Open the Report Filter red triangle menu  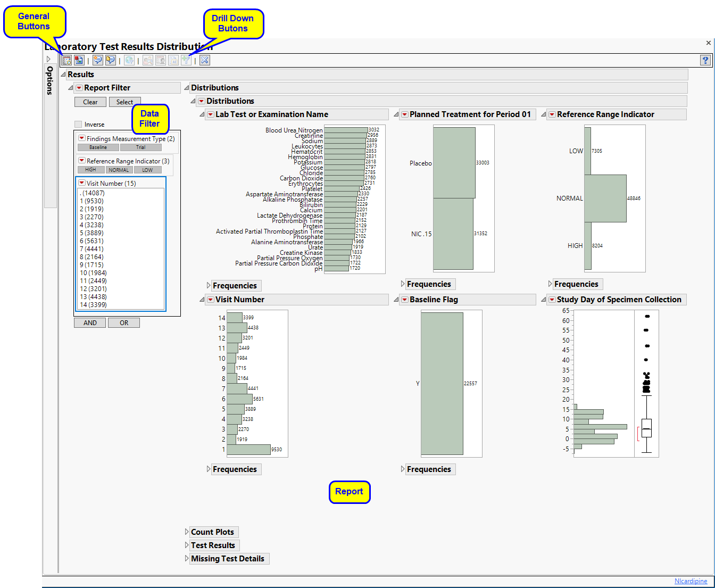(x=79, y=88)
